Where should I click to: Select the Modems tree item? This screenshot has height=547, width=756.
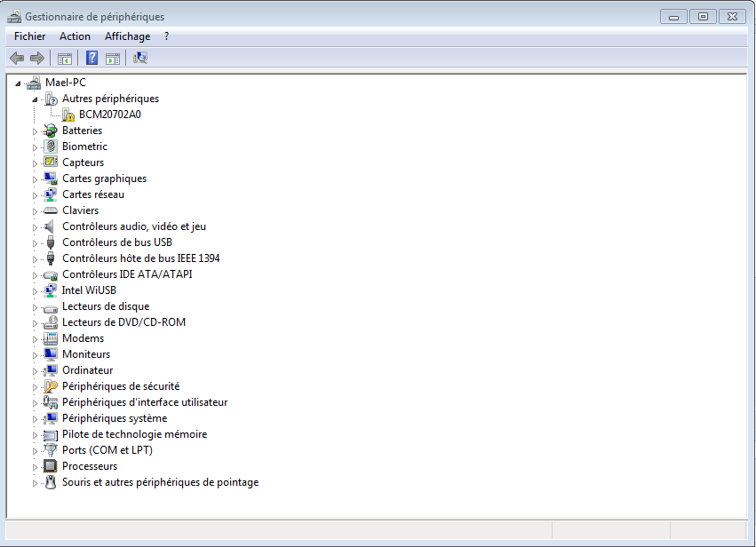click(83, 337)
